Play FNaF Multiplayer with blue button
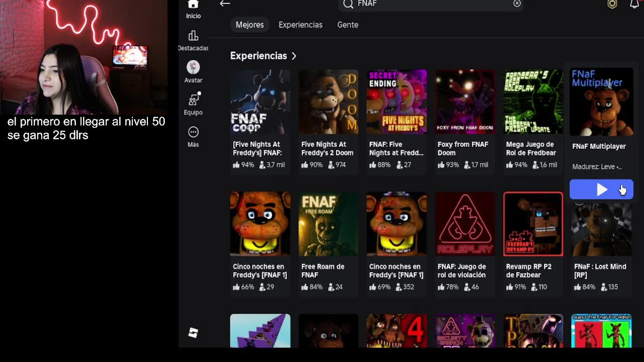The height and width of the screenshot is (362, 644). tap(601, 190)
